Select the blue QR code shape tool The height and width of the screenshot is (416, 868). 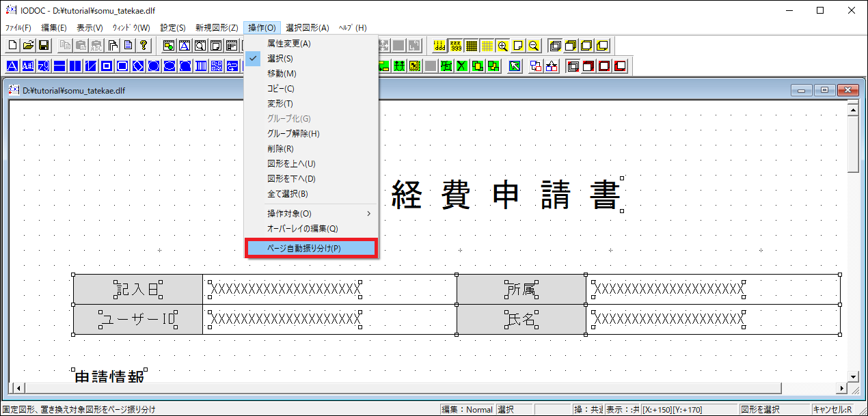[x=217, y=66]
